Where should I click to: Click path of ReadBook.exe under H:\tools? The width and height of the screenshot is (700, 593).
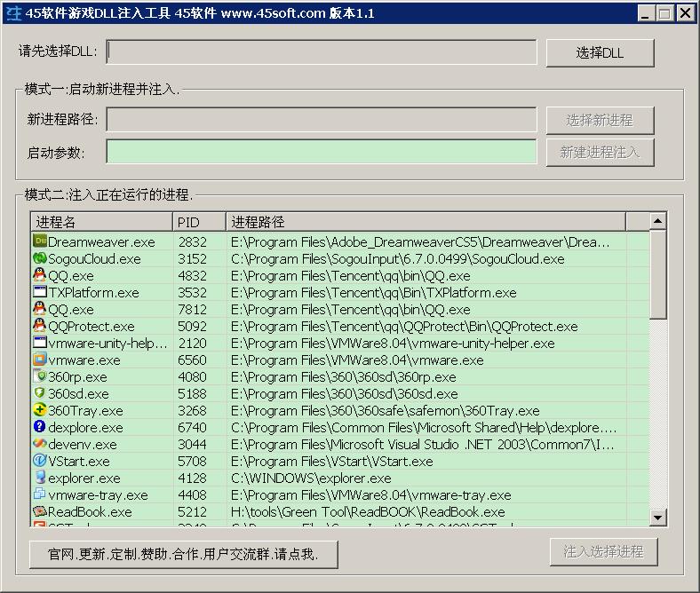(369, 512)
